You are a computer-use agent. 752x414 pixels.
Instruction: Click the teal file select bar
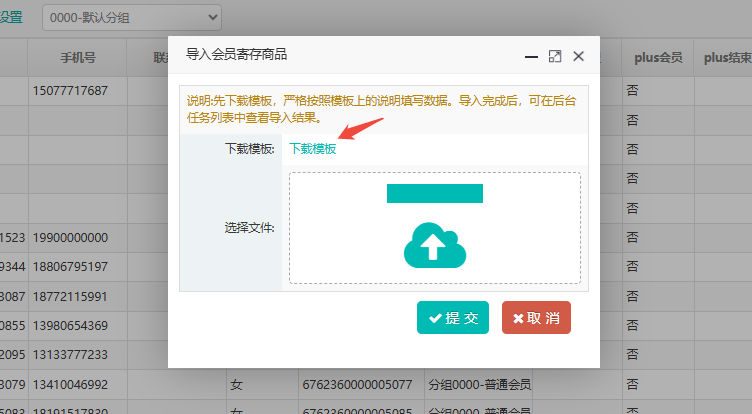pyautogui.click(x=435, y=193)
